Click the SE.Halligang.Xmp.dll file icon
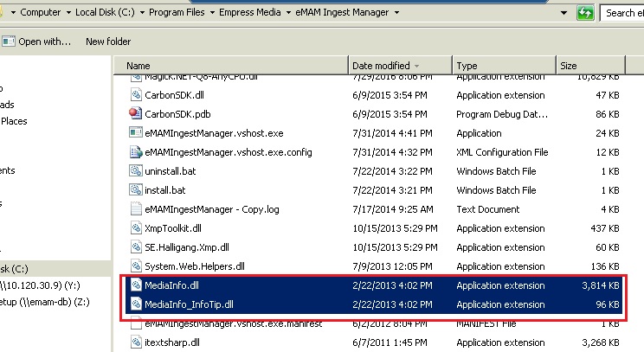Screen dimensions: 644x352 136,247
